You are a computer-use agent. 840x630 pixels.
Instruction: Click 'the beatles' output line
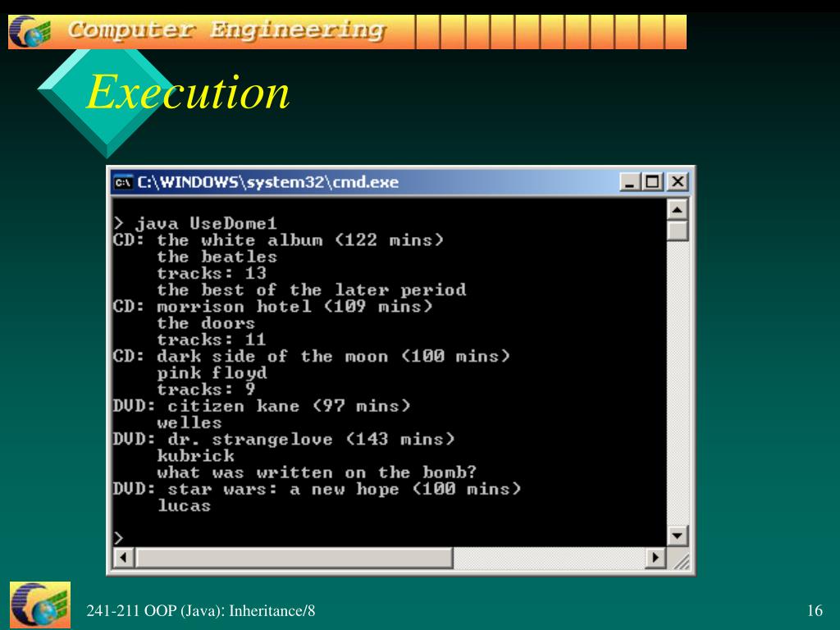point(217,257)
